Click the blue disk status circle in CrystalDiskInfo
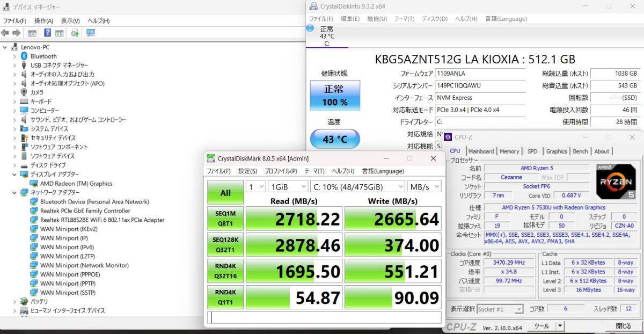 point(310,28)
